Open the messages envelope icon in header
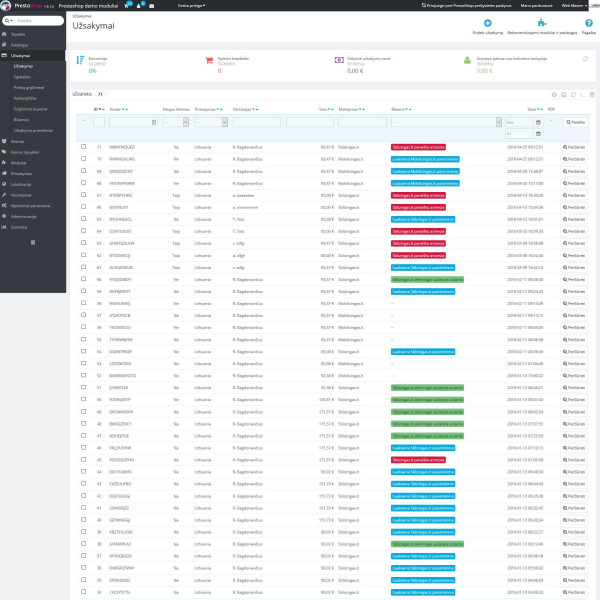 152,5
